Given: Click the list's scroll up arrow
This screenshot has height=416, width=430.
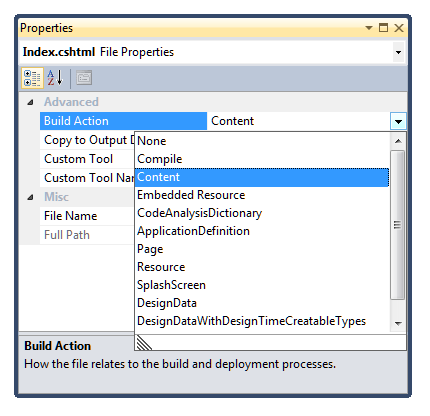Looking at the screenshot, I should 398,141.
